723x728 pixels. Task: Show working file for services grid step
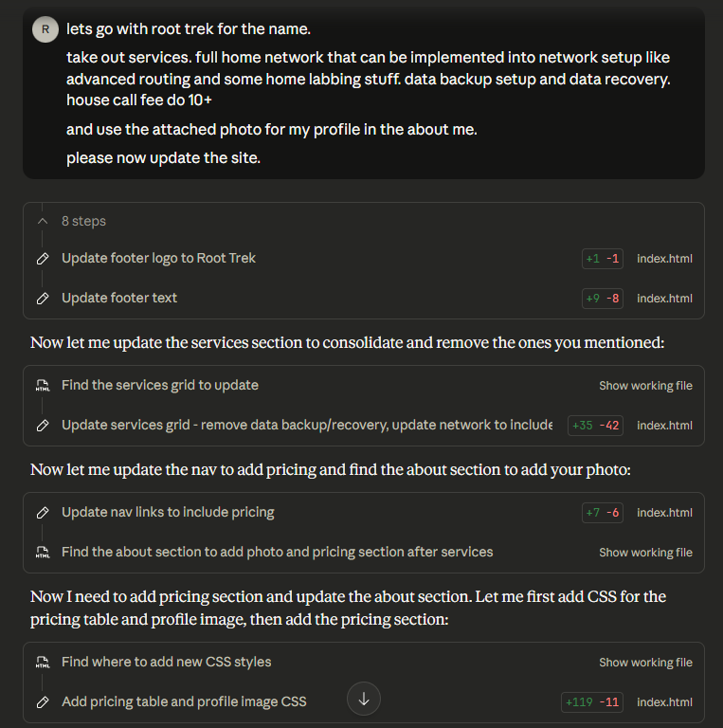click(645, 386)
